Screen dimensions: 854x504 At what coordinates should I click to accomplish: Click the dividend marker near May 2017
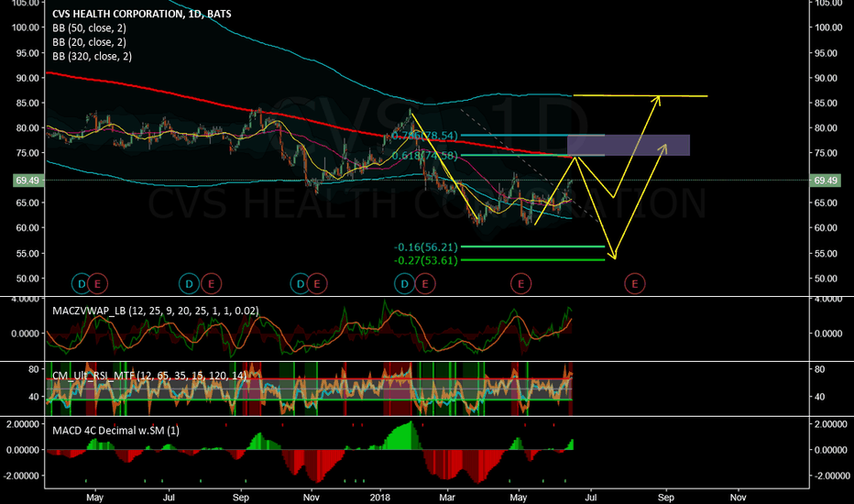tap(82, 283)
